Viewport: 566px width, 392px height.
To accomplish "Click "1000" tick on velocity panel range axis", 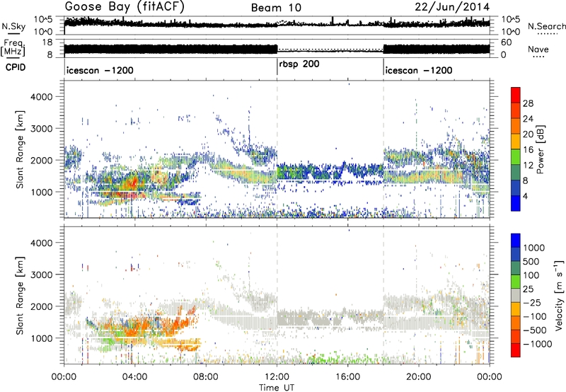I will (x=41, y=338).
